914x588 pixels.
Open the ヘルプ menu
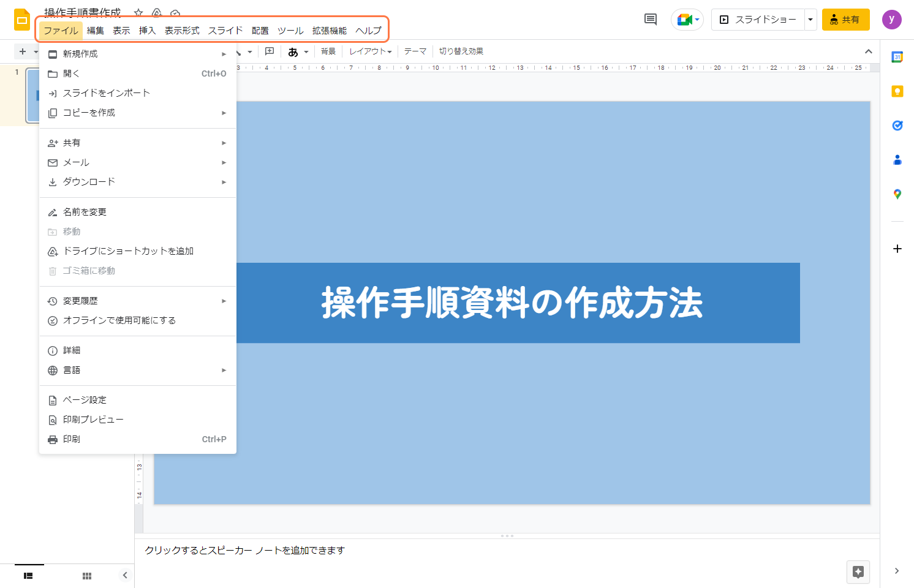(x=368, y=31)
